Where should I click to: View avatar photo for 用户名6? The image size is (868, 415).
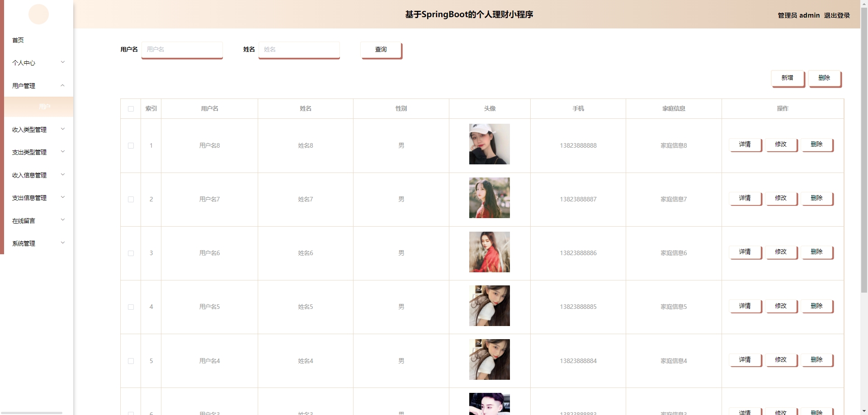[489, 252]
